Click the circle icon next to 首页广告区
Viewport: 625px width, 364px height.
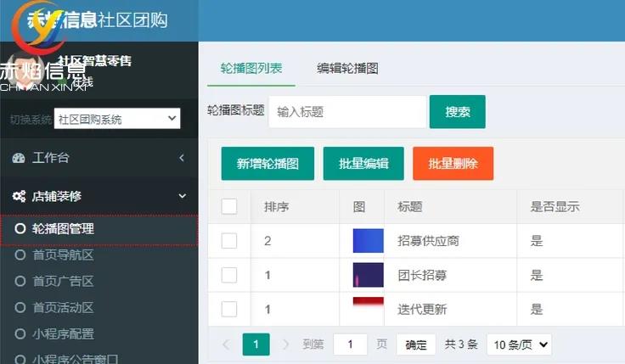pos(20,281)
